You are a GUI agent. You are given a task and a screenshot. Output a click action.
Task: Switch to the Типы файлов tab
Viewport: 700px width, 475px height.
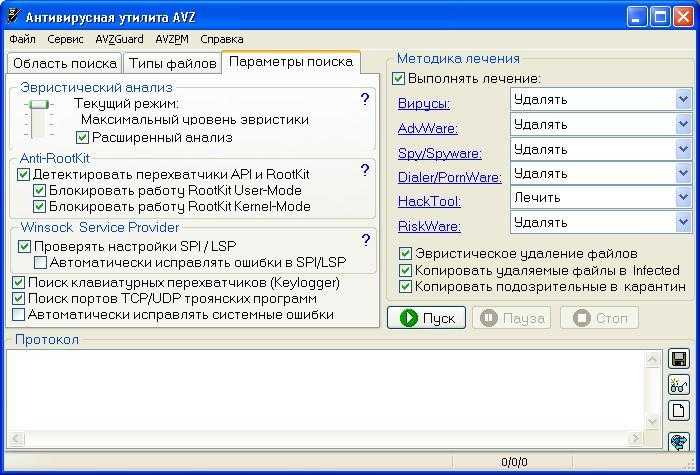click(x=172, y=63)
